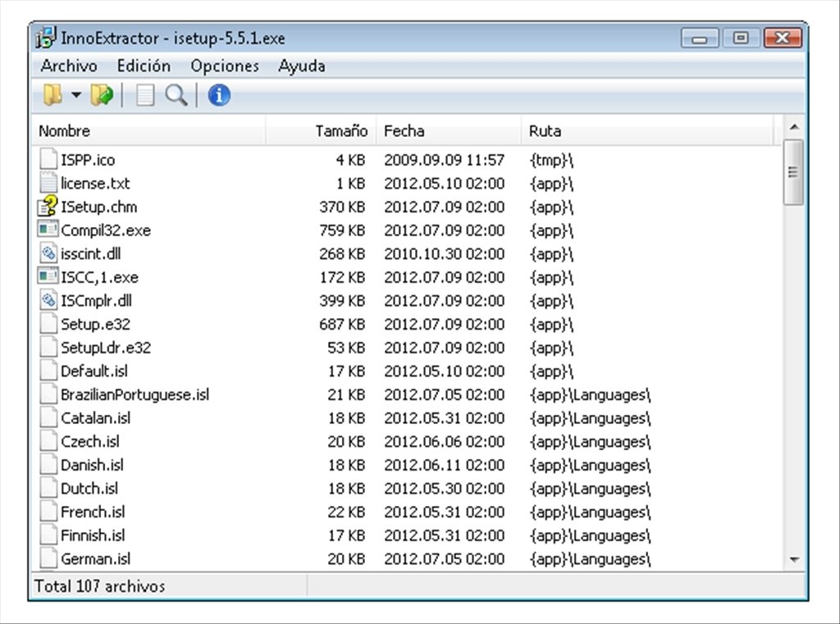
Task: Sort the list by Fecha column
Action: click(449, 130)
